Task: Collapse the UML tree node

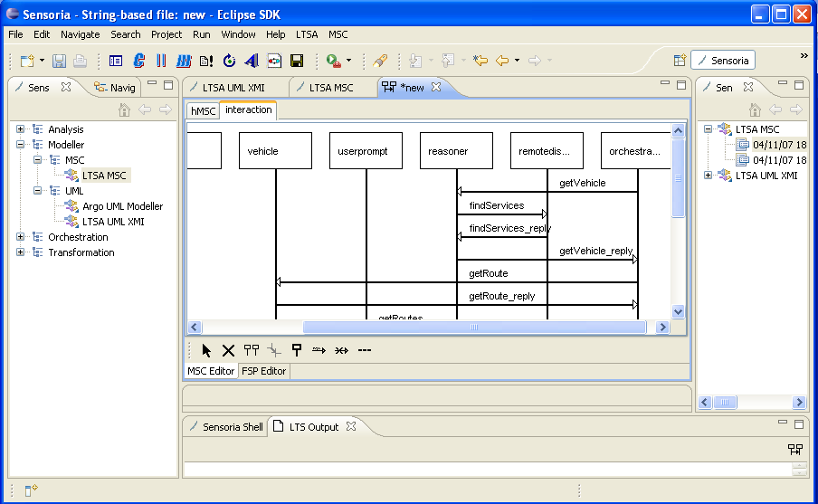Action: pos(37,190)
